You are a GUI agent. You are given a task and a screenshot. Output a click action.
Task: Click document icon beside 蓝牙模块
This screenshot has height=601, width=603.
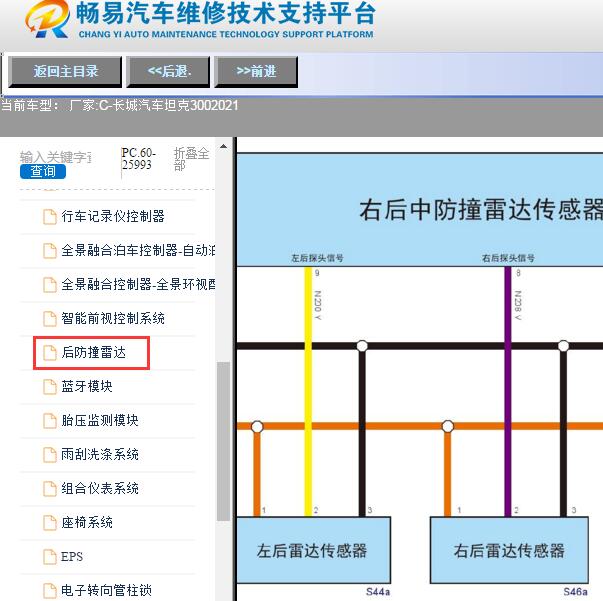(50, 386)
